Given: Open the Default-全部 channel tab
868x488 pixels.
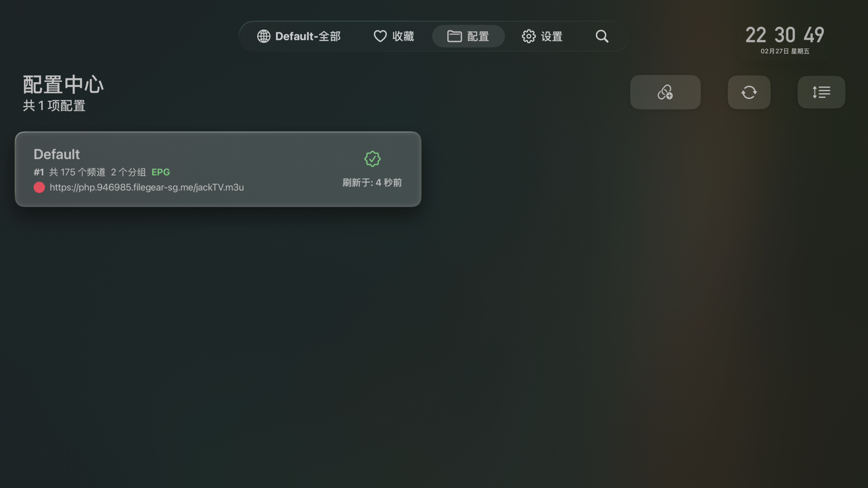Looking at the screenshot, I should (x=308, y=36).
